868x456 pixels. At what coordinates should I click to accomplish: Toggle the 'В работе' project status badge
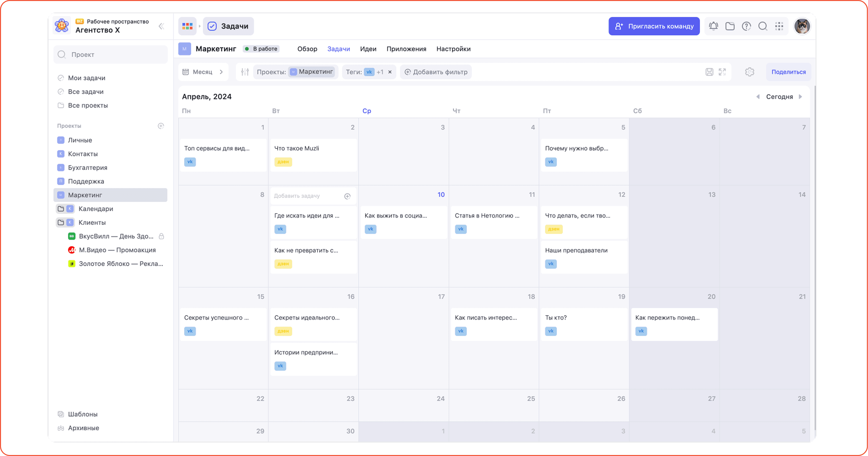261,49
